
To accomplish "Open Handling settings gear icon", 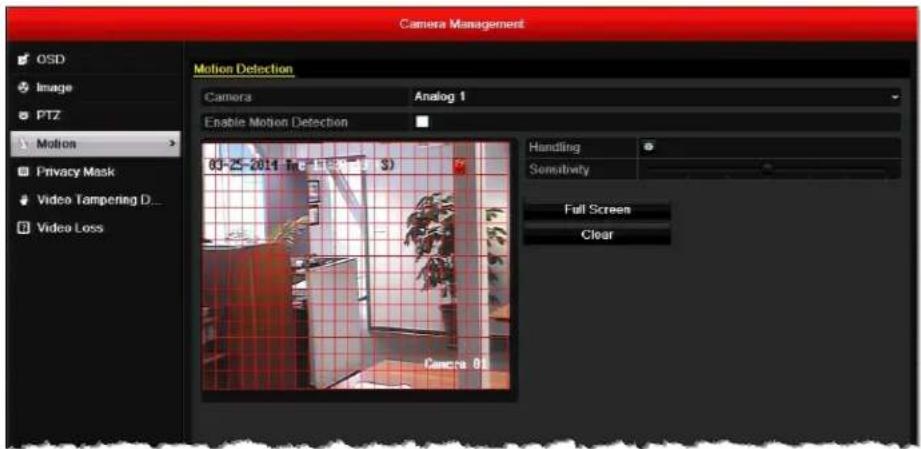I will 648,148.
